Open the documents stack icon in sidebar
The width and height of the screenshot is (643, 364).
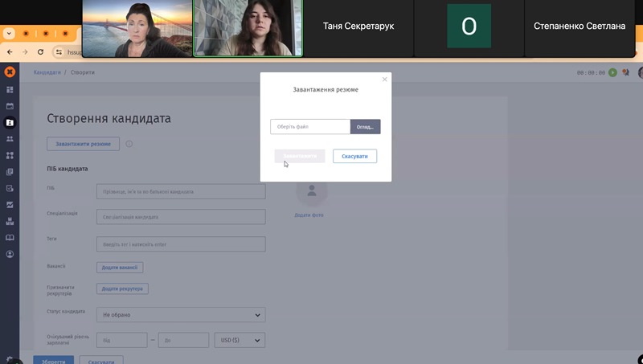[x=10, y=172]
